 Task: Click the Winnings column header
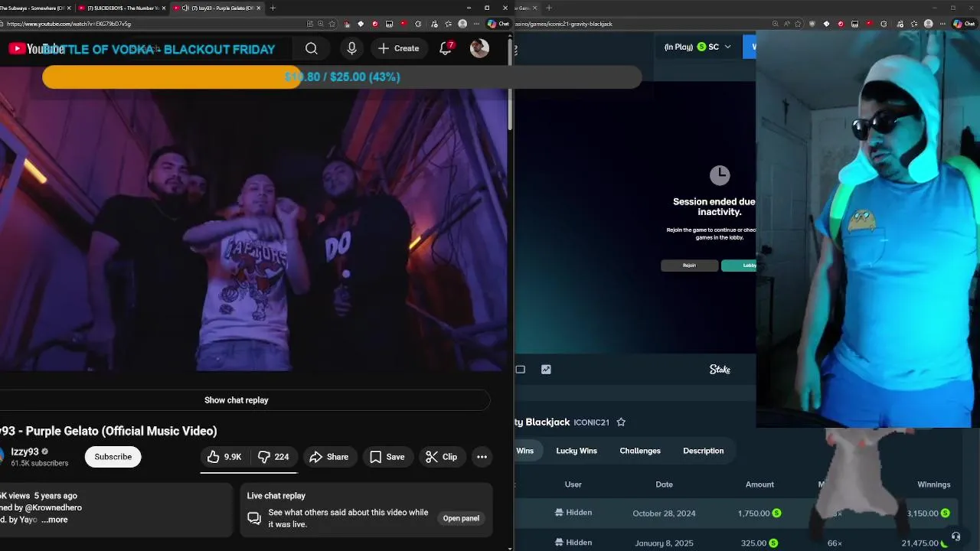(x=933, y=484)
